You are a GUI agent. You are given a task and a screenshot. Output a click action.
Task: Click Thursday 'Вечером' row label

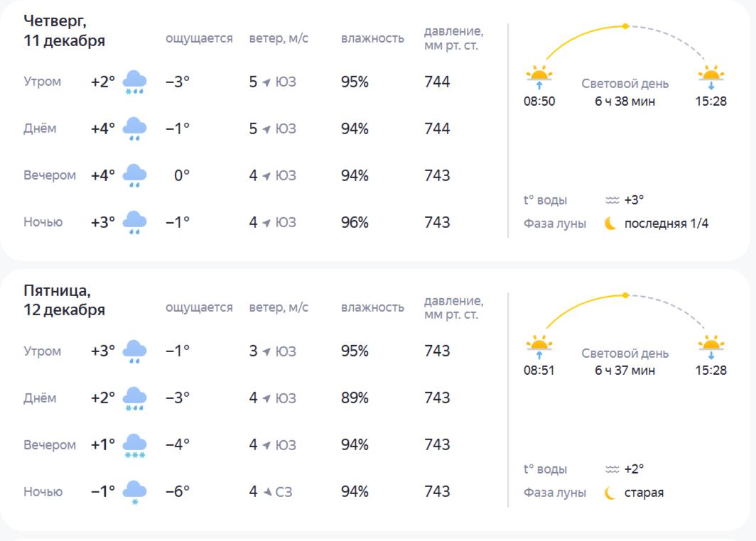coord(50,175)
